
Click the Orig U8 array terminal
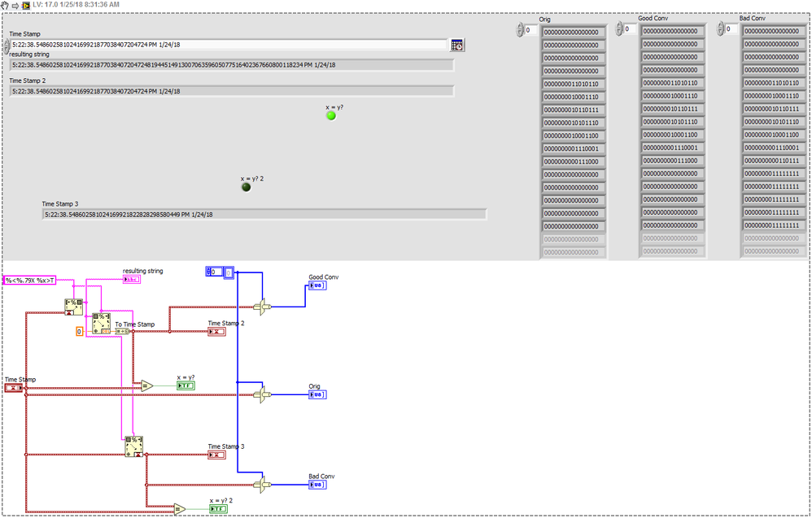tap(317, 395)
